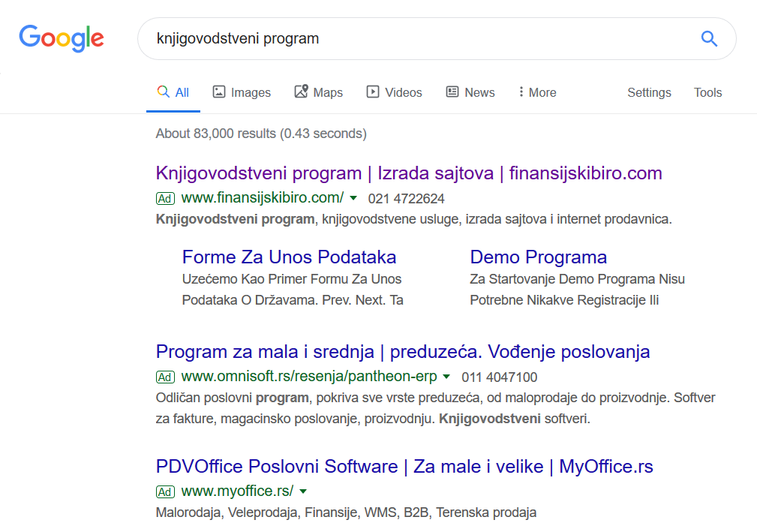The width and height of the screenshot is (757, 532).
Task: Click the About 83,000 results text
Action: click(x=261, y=134)
